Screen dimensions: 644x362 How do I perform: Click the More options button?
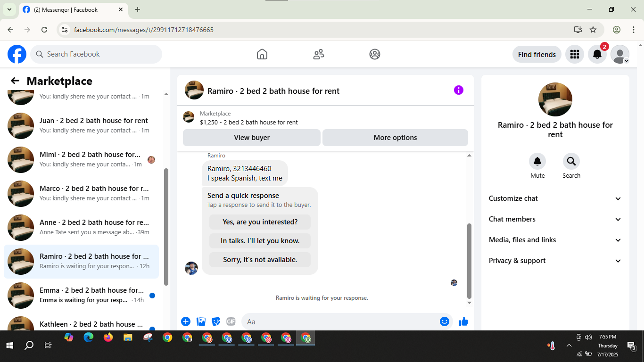(x=395, y=138)
